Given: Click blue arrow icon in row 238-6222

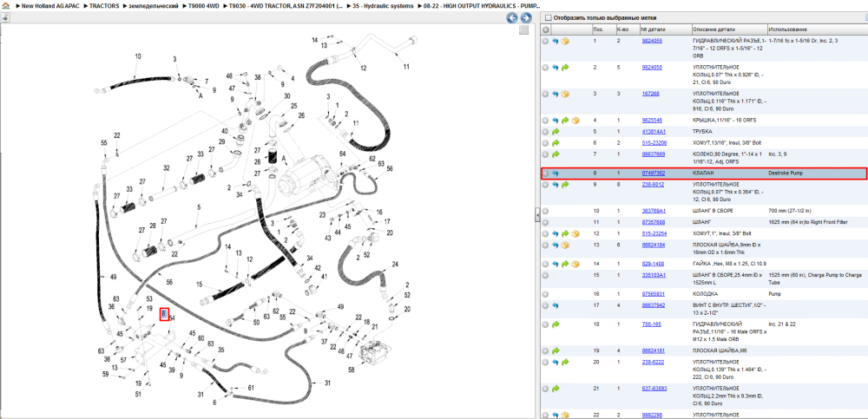Looking at the screenshot, I should point(556,362).
